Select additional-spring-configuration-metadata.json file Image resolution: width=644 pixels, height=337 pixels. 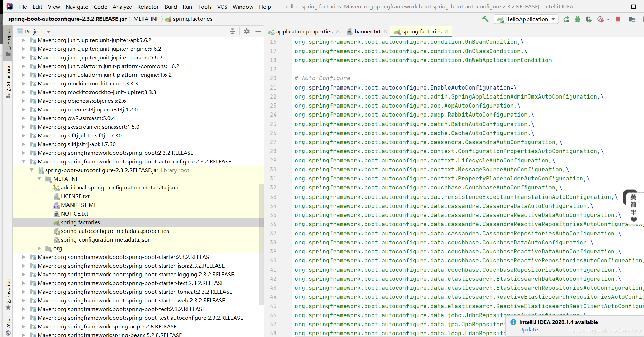pyautogui.click(x=119, y=187)
